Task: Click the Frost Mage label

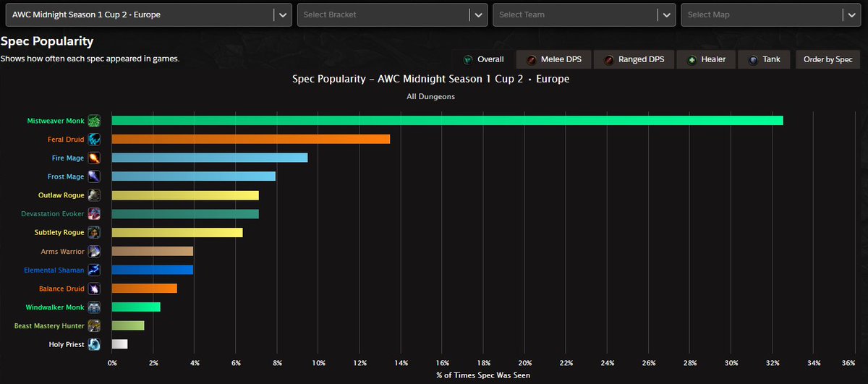Action: point(66,176)
